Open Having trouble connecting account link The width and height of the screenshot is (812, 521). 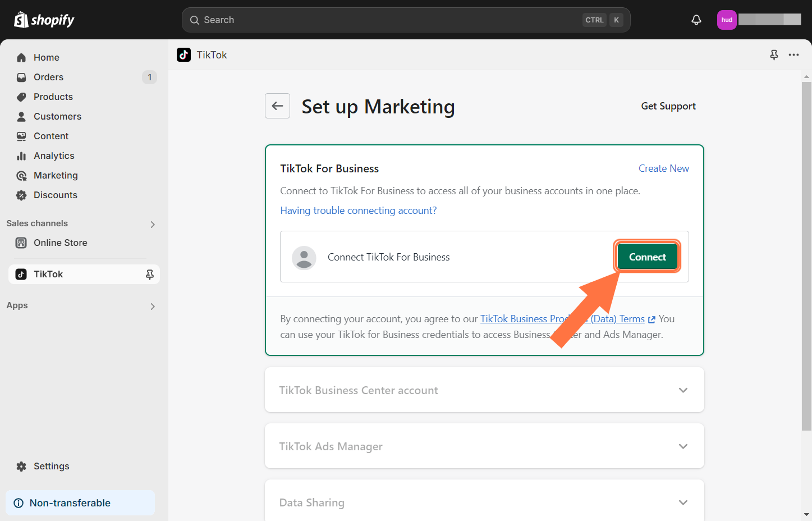358,211
